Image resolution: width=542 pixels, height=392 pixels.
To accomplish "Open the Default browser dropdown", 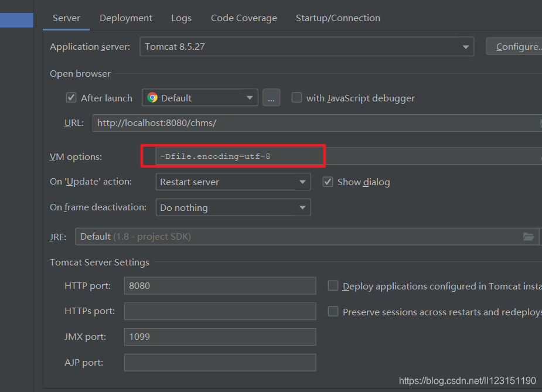I will tap(200, 98).
